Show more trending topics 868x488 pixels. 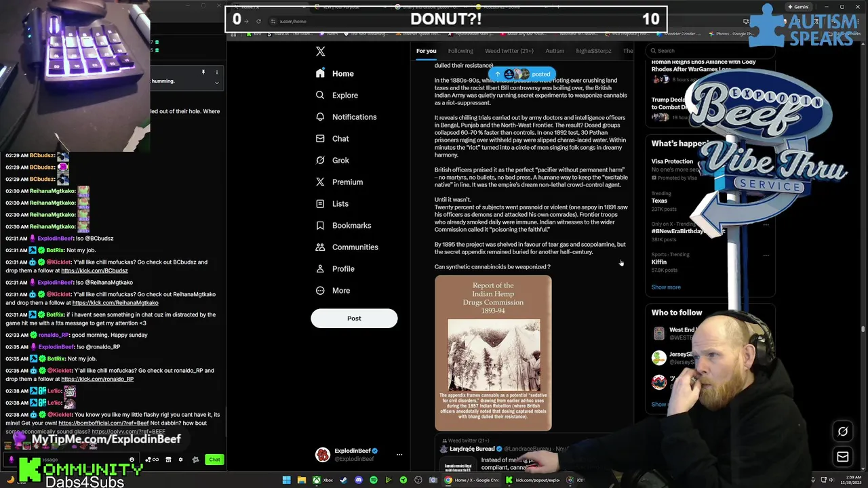pos(666,287)
